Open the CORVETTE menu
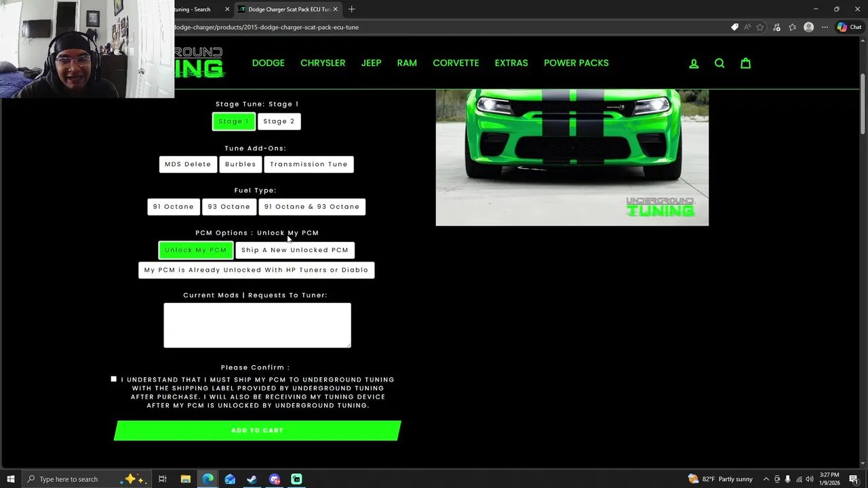This screenshot has width=868, height=488. click(x=456, y=63)
